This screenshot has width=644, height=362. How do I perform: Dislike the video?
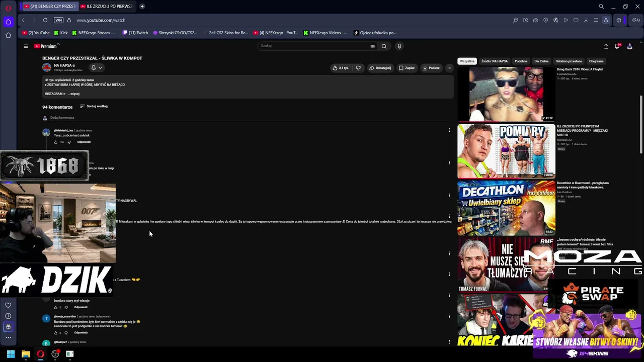[358, 68]
